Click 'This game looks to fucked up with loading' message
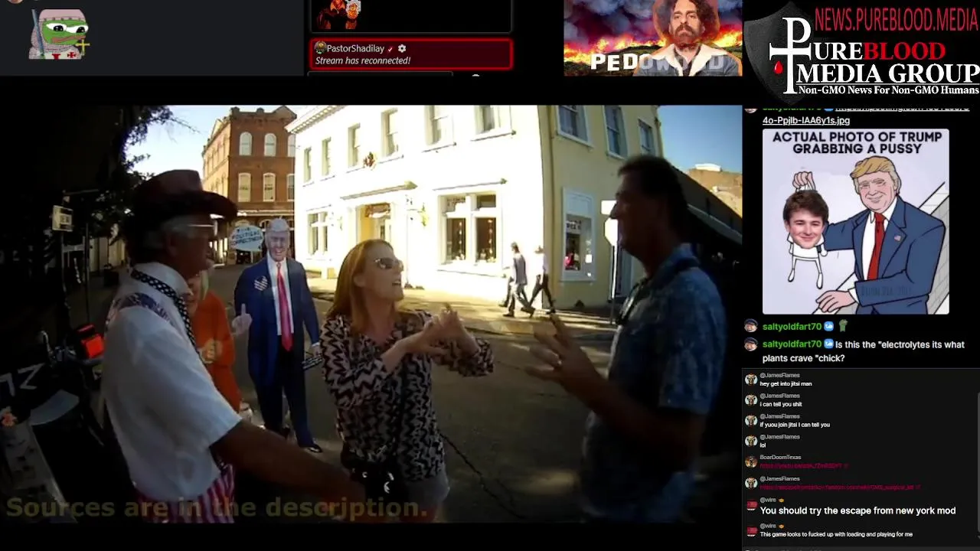 (836, 534)
